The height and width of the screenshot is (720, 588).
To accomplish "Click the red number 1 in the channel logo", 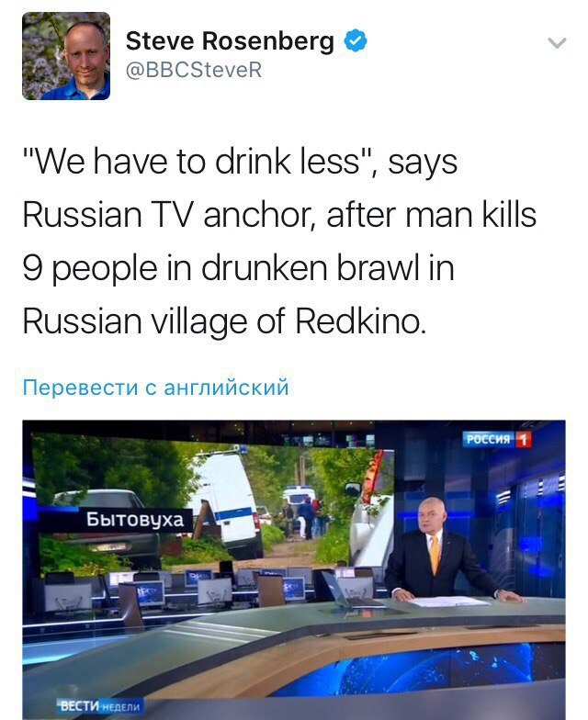I will (524, 439).
